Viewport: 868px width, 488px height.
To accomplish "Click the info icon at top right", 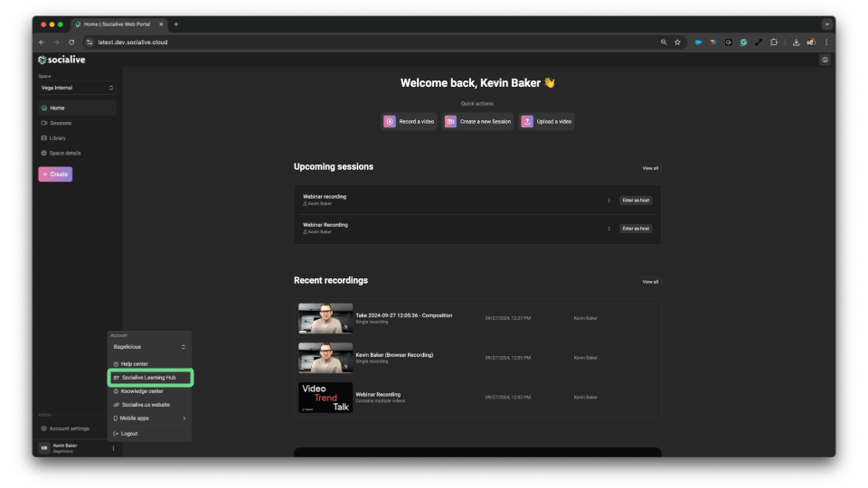I will click(x=825, y=60).
